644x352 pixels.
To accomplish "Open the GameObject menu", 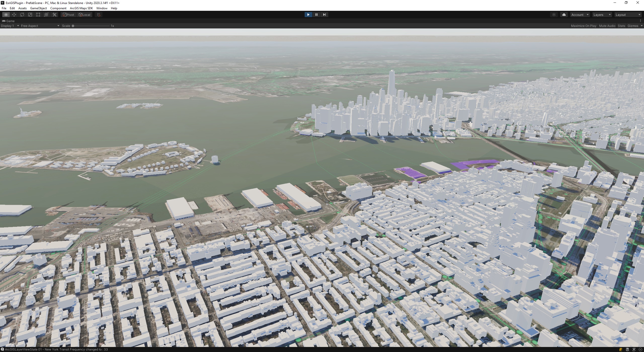I will pos(38,8).
